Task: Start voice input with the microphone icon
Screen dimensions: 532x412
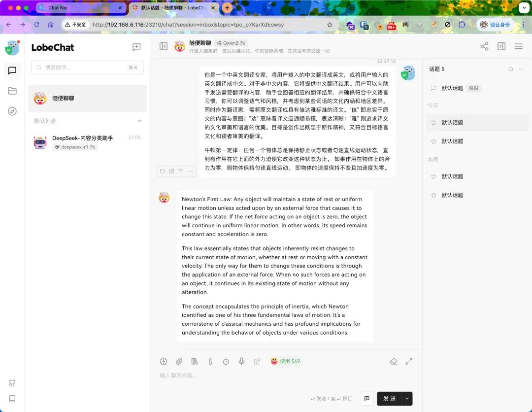Action: [241, 361]
